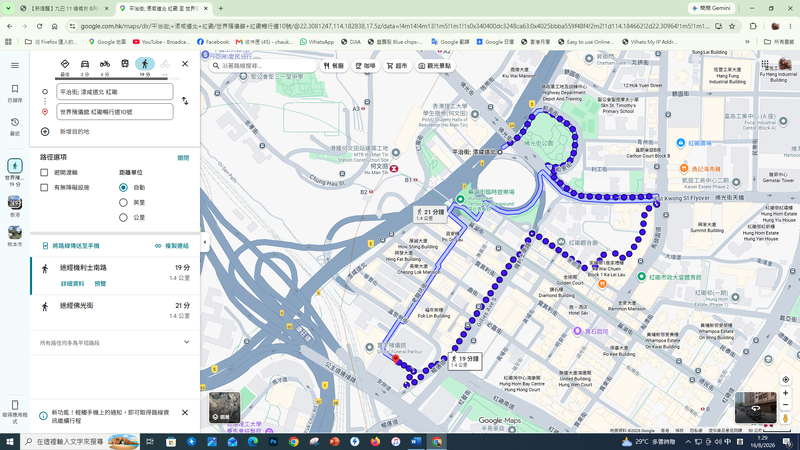
Task: Select the 英里 miles radio button
Action: (x=123, y=203)
